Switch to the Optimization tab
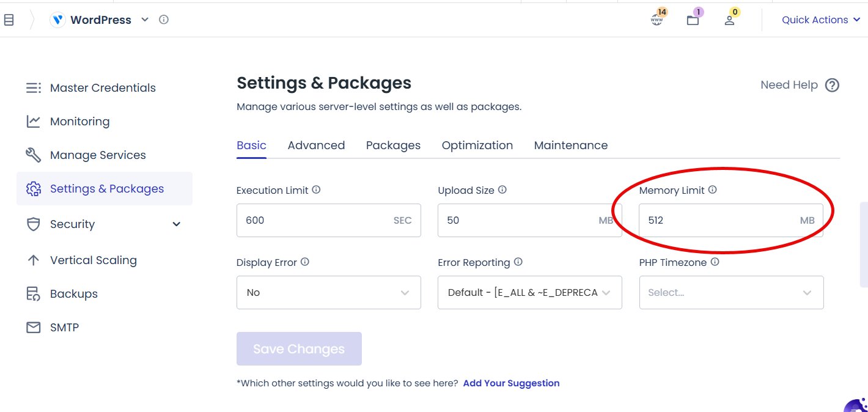Image resolution: width=868 pixels, height=412 pixels. point(477,145)
